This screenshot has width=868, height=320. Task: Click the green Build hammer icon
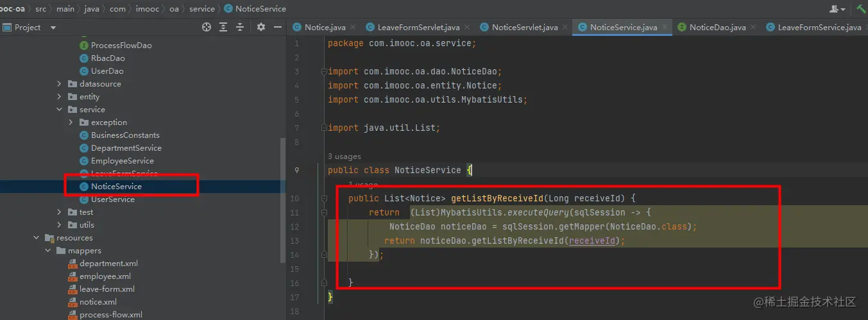pyautogui.click(x=861, y=8)
